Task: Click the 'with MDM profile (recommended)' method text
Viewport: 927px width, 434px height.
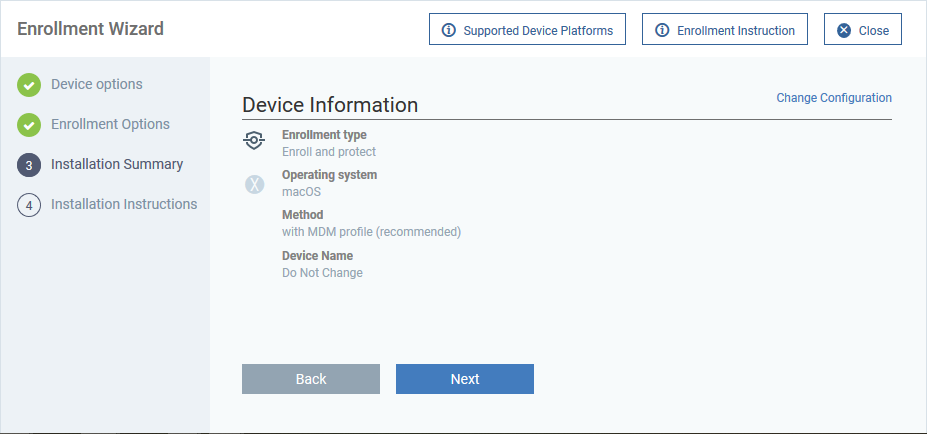Action: pyautogui.click(x=371, y=232)
